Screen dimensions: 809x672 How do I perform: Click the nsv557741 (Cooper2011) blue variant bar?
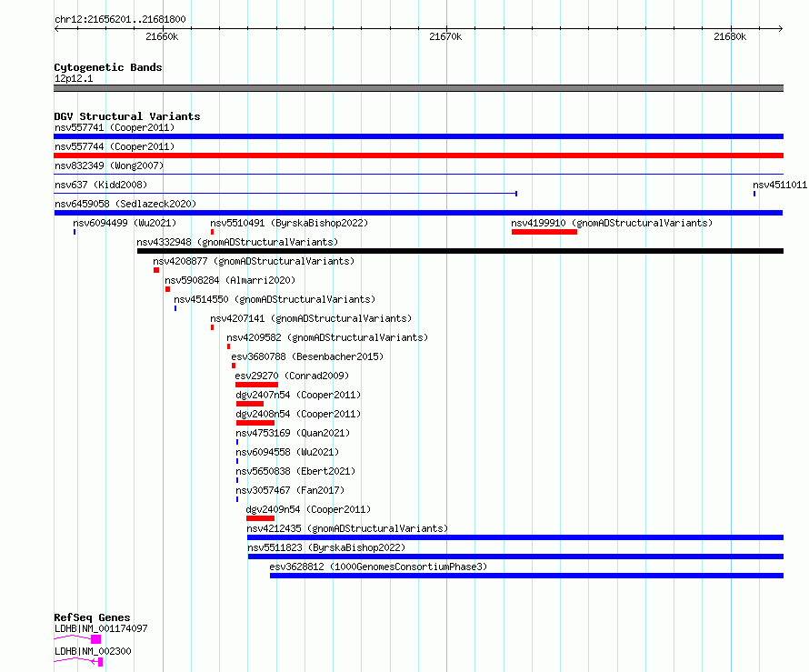(x=418, y=136)
